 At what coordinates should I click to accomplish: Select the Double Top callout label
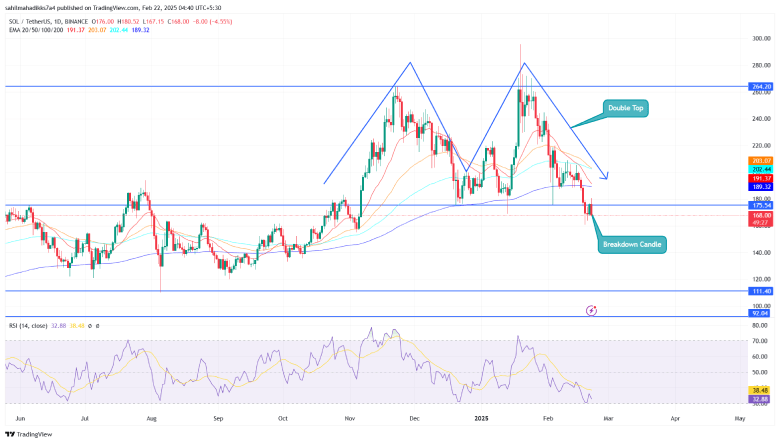click(x=626, y=108)
